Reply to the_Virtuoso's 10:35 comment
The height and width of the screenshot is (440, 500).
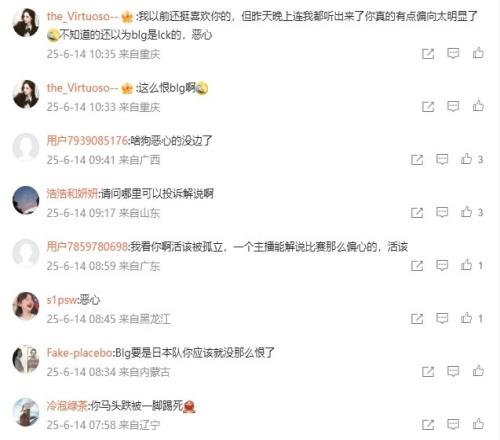coord(453,53)
